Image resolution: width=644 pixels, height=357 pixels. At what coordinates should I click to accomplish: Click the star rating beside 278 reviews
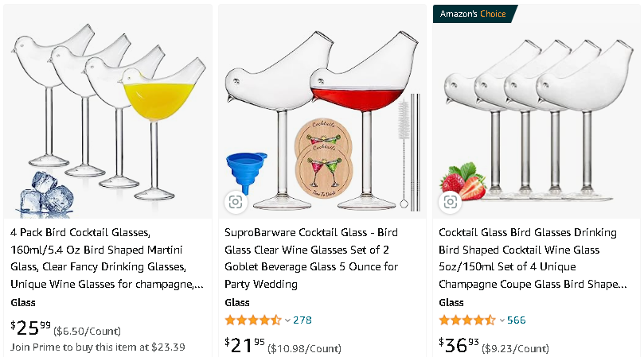[x=252, y=320]
